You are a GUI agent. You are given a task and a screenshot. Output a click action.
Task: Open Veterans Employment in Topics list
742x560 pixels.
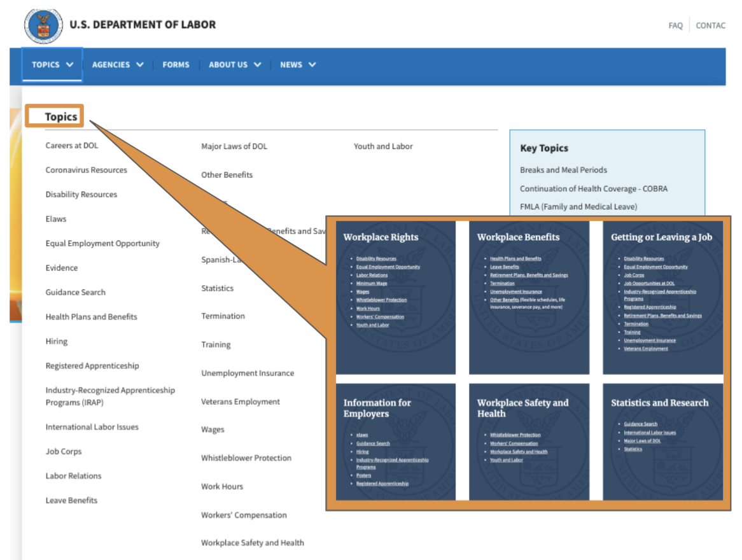point(241,402)
